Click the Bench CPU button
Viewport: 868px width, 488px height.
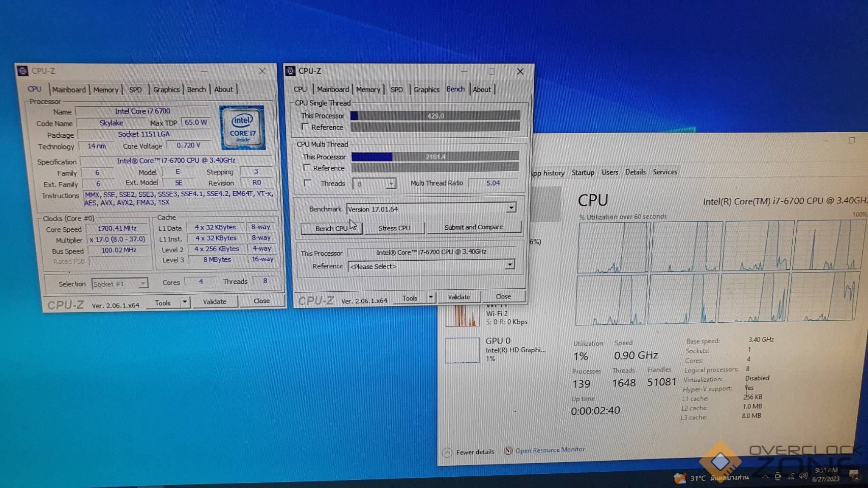pyautogui.click(x=331, y=228)
